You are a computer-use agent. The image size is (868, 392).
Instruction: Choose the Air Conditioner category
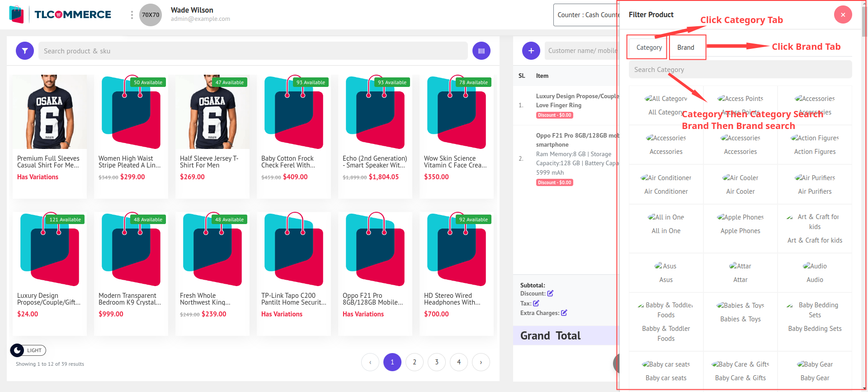coord(666,184)
